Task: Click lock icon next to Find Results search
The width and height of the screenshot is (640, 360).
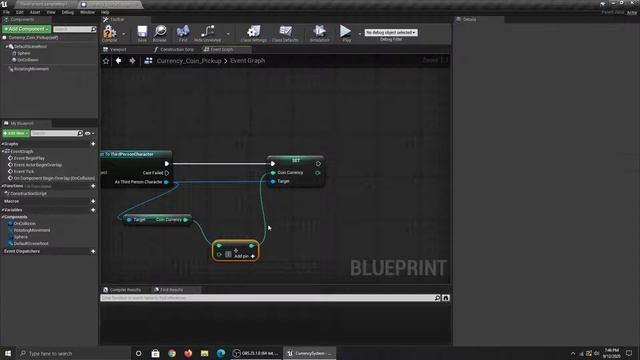Action: coord(446,298)
